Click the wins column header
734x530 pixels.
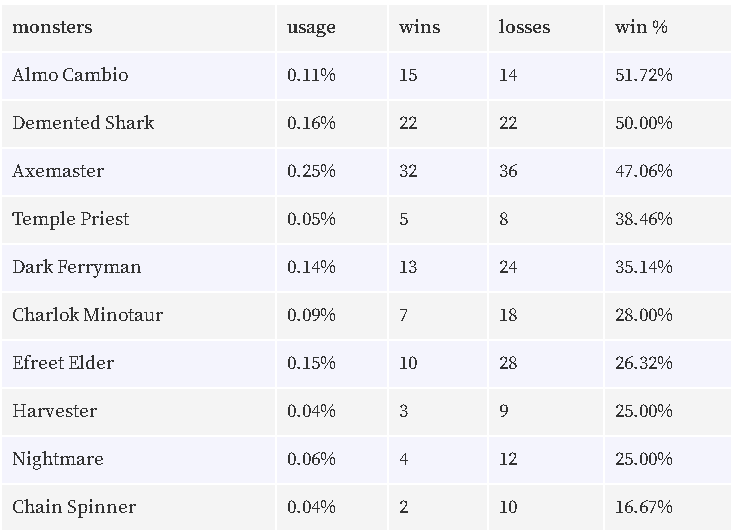[419, 27]
